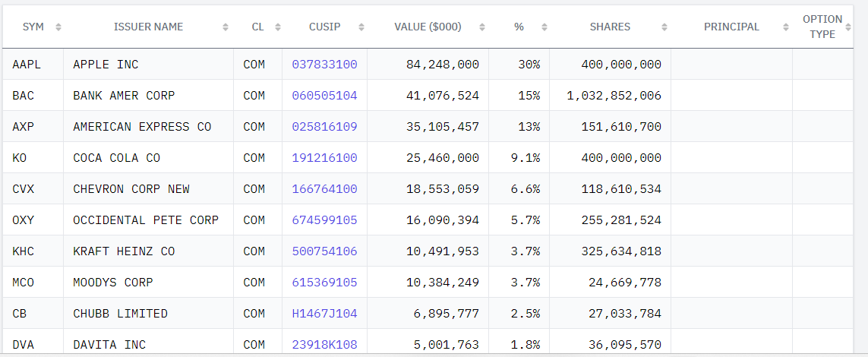Click the sort arrows next to % header
The height and width of the screenshot is (357, 868).
click(544, 27)
